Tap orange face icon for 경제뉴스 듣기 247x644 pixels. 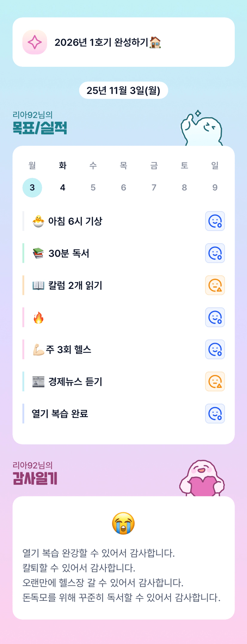tap(215, 382)
